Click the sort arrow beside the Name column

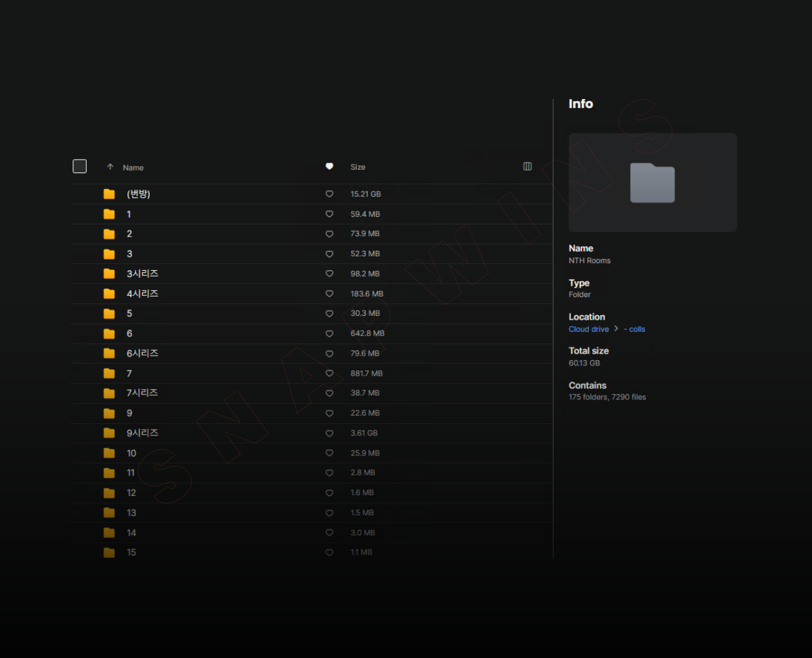click(x=110, y=167)
